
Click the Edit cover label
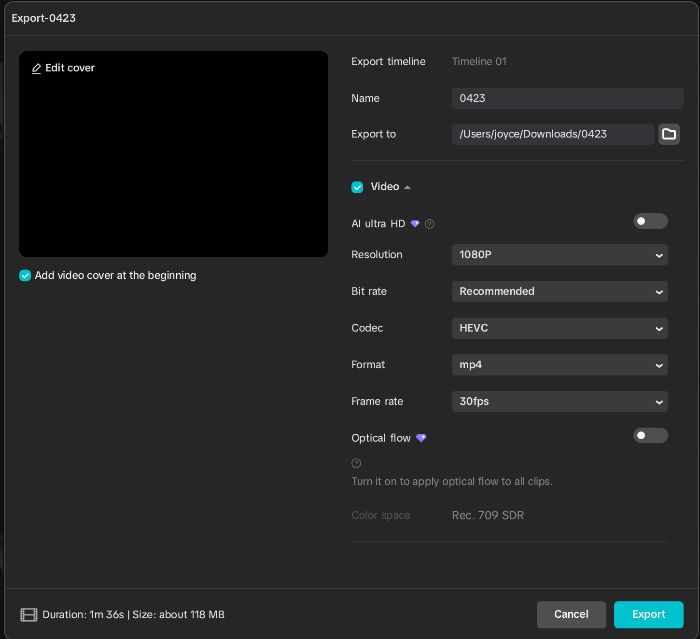pos(70,68)
